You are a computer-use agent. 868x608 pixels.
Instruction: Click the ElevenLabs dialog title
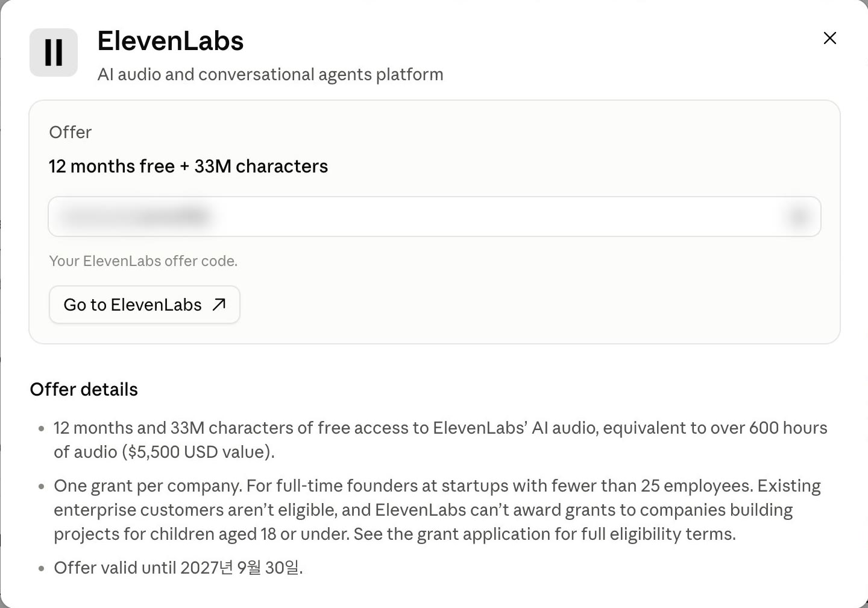[x=171, y=41]
